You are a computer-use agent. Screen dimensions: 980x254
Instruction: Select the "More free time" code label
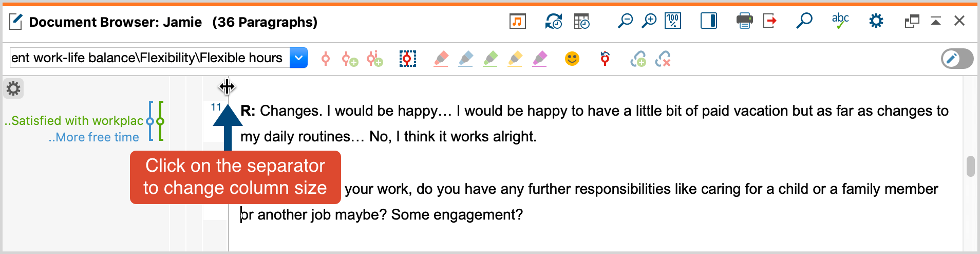point(94,137)
